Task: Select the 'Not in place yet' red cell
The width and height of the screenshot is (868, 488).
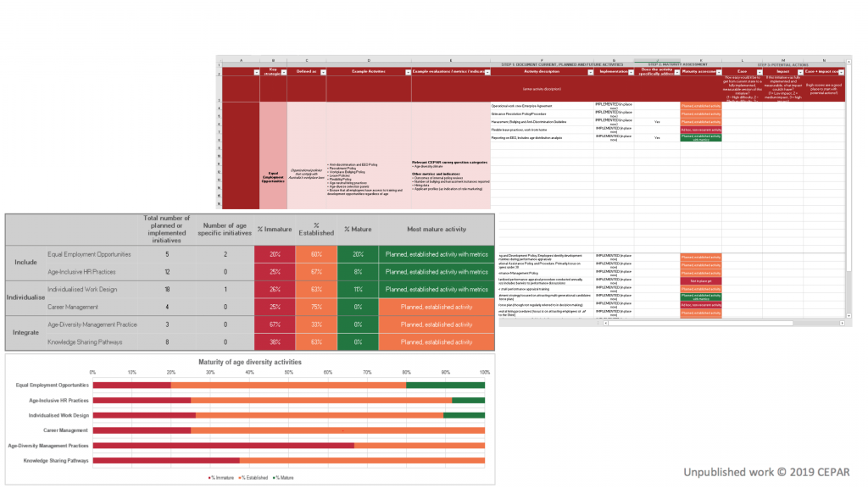Action: [701, 281]
